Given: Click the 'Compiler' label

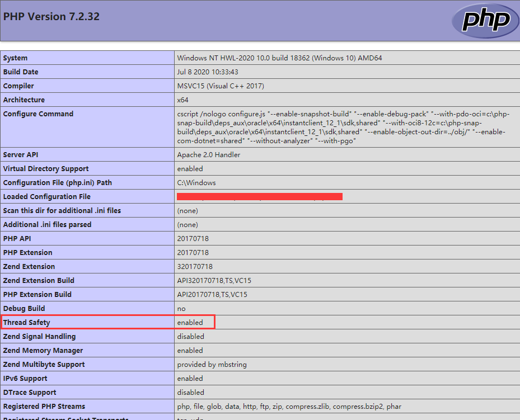Looking at the screenshot, I should coord(18,86).
